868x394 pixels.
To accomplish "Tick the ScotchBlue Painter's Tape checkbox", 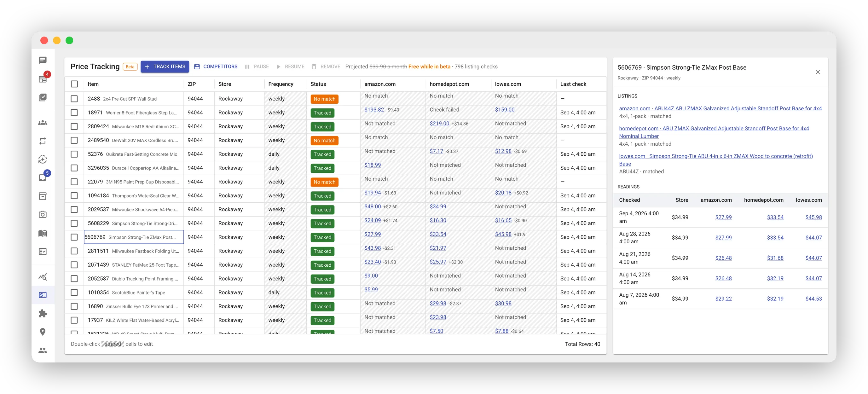I will click(74, 292).
